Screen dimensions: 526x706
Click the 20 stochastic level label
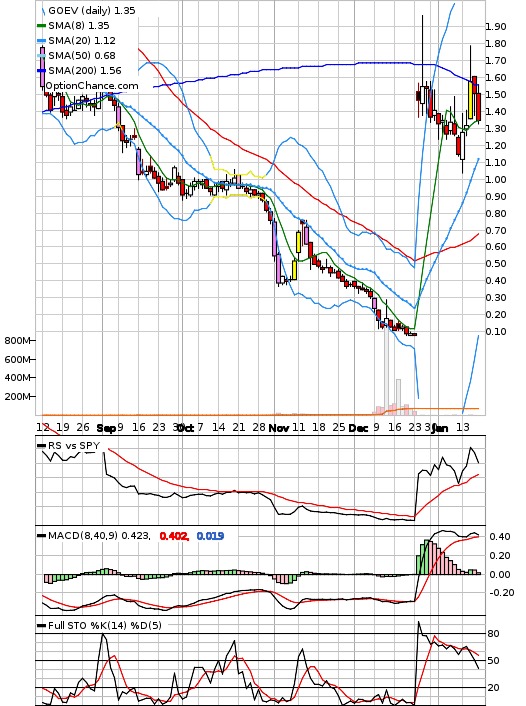[x=494, y=688]
